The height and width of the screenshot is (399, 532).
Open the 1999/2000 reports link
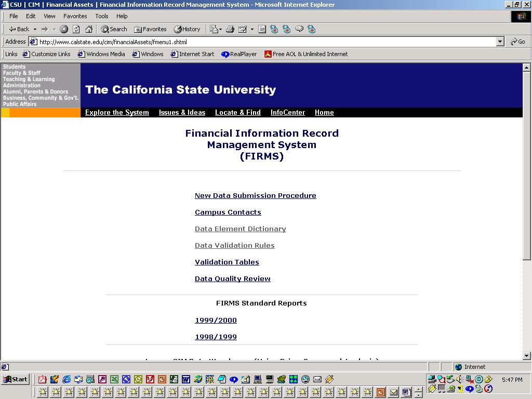click(x=216, y=321)
